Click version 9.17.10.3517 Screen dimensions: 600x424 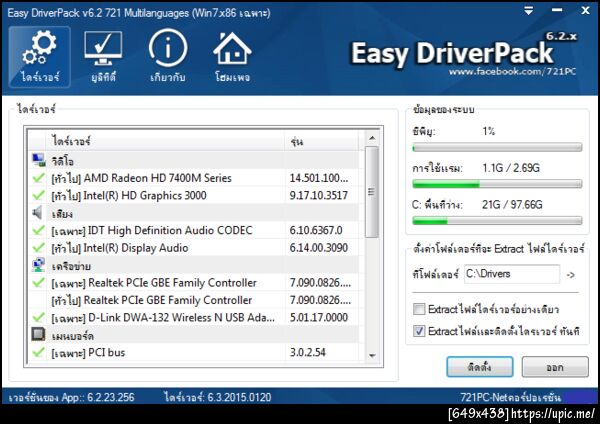pyautogui.click(x=318, y=196)
